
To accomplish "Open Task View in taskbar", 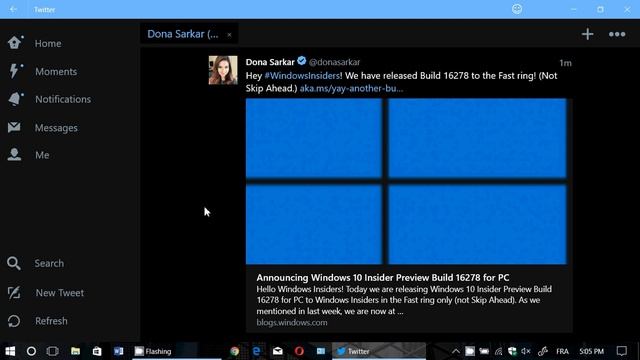I will click(x=53, y=351).
